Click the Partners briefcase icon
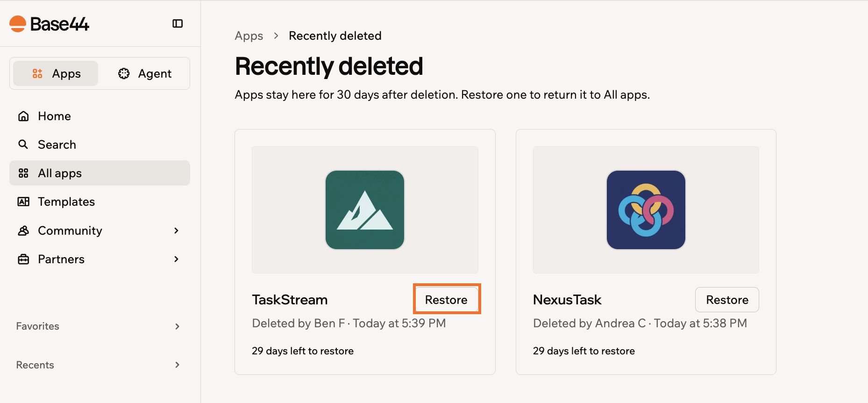The height and width of the screenshot is (403, 868). (23, 259)
